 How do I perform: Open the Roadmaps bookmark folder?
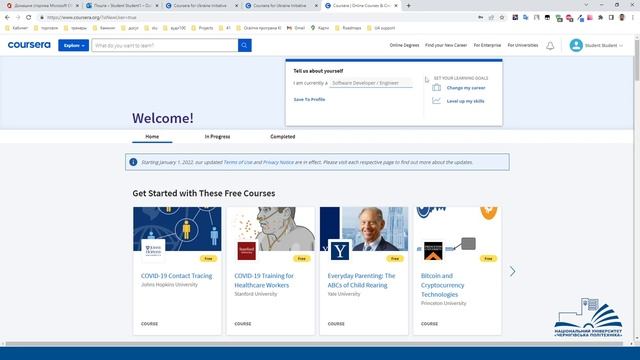[348, 28]
